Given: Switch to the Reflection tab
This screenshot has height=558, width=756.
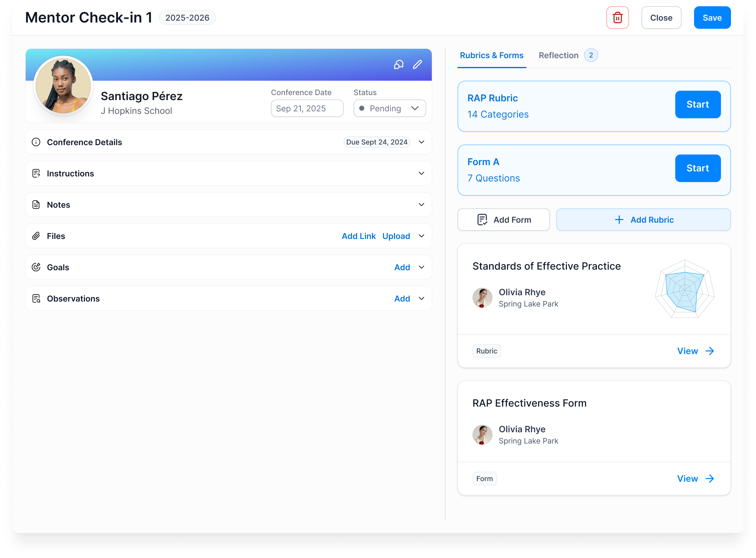Looking at the screenshot, I should [558, 55].
